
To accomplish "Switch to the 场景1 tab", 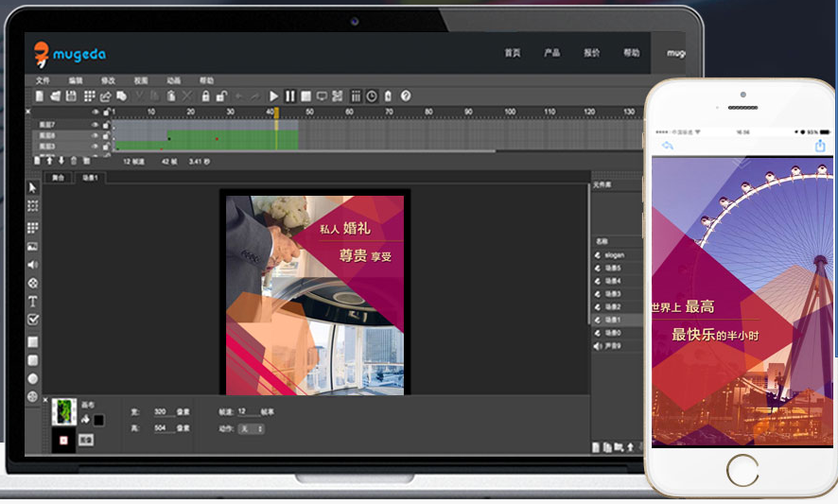I will (x=91, y=177).
